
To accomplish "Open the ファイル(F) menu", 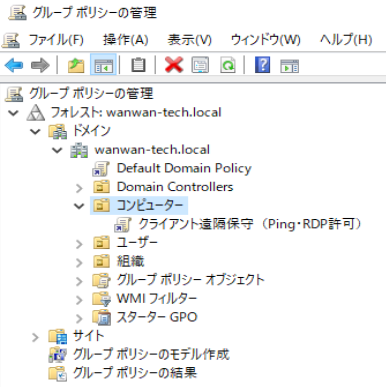I will pyautogui.click(x=56, y=40).
